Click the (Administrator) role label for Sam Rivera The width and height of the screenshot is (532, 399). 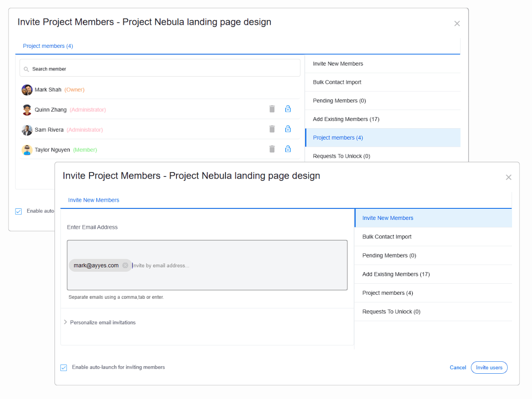(85, 130)
